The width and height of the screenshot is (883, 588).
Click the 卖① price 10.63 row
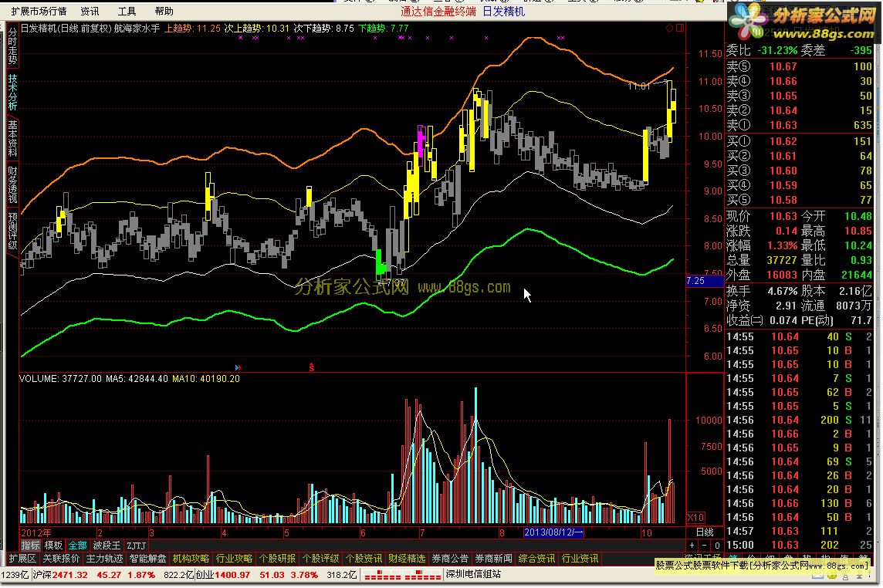tap(799, 125)
